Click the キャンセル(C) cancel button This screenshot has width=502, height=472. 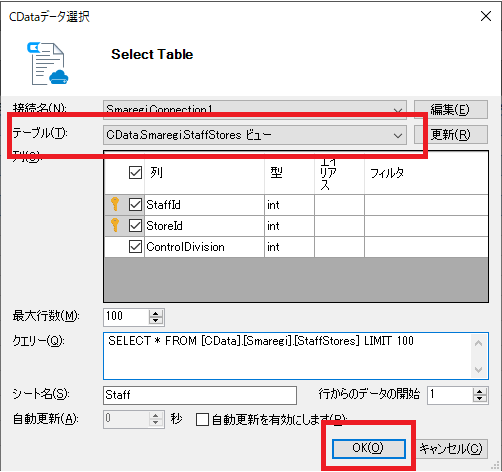451,448
